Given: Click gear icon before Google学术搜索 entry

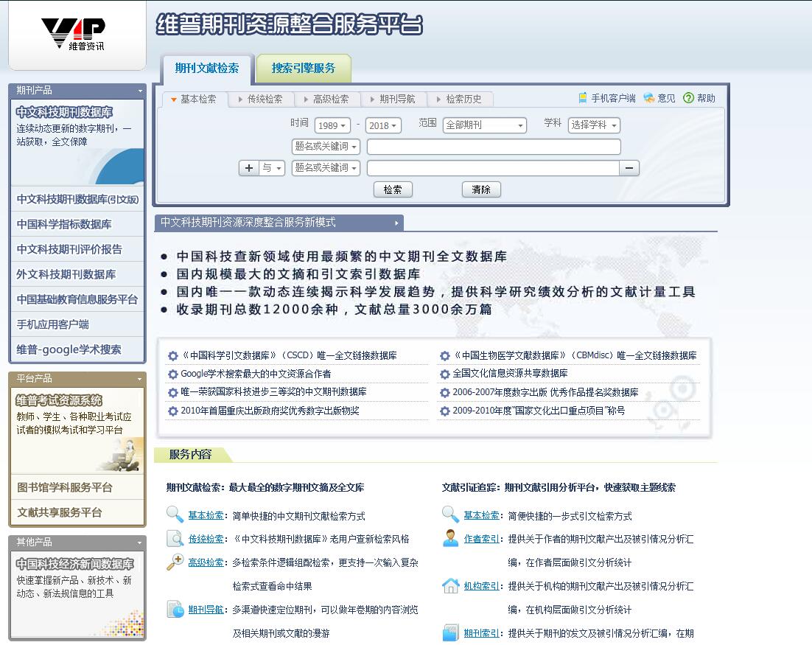Looking at the screenshot, I should coord(173,374).
